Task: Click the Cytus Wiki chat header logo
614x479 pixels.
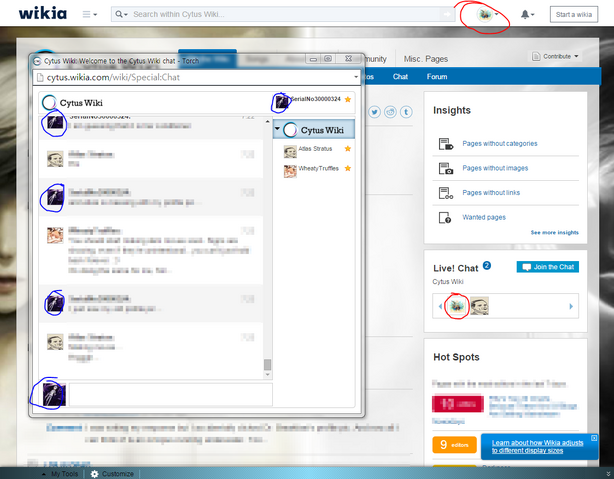Action: click(72, 103)
